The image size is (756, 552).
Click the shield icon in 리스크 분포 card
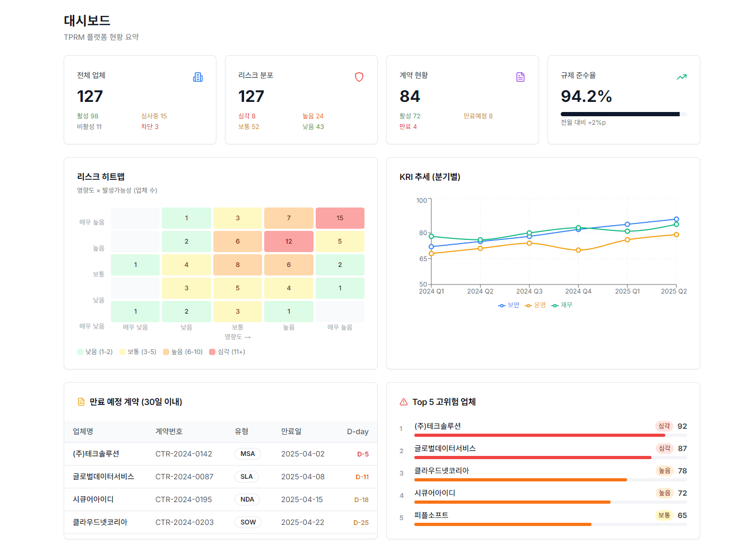tap(359, 77)
